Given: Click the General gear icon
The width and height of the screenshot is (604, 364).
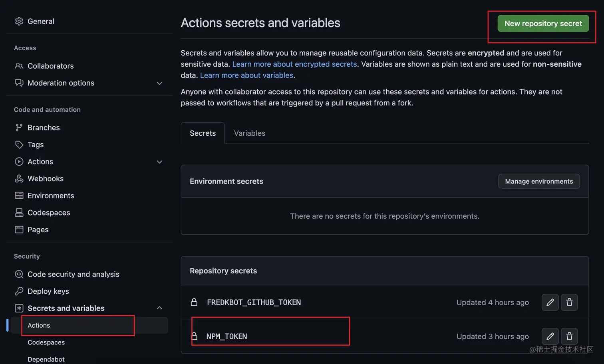Looking at the screenshot, I should pyautogui.click(x=19, y=21).
